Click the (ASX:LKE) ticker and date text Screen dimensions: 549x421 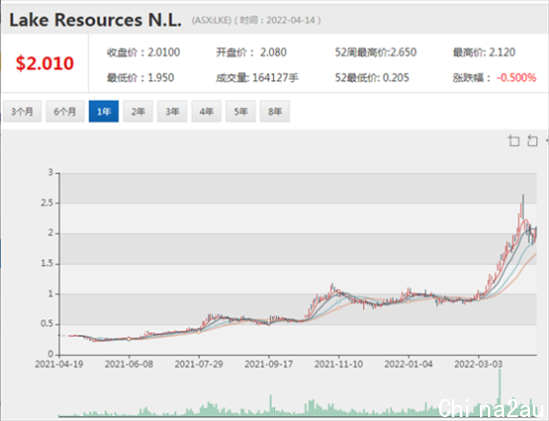pyautogui.click(x=256, y=20)
